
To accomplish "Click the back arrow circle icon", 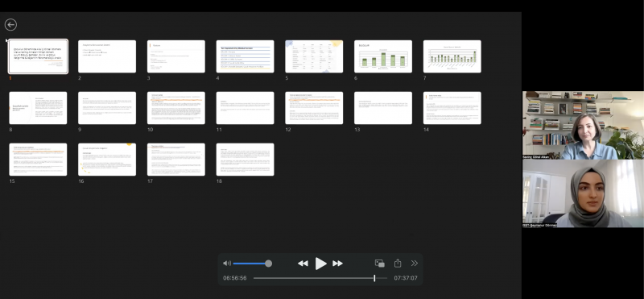I will pos(10,25).
